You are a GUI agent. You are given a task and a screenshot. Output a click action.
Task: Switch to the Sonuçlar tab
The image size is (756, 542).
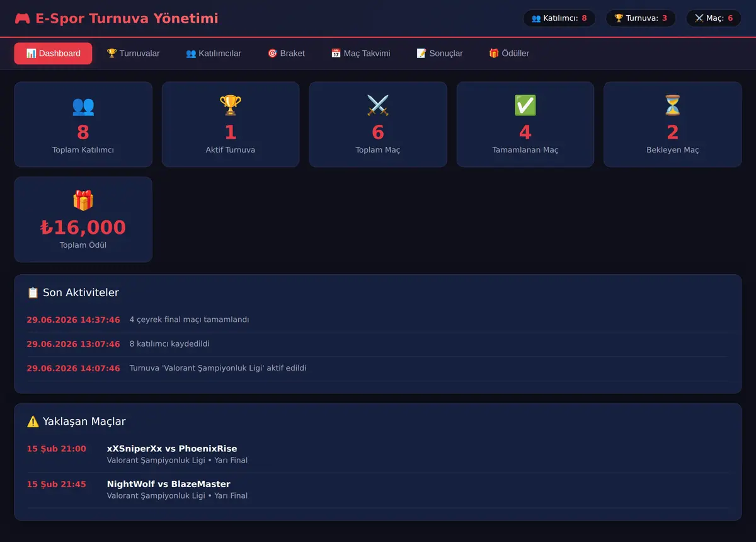click(440, 54)
